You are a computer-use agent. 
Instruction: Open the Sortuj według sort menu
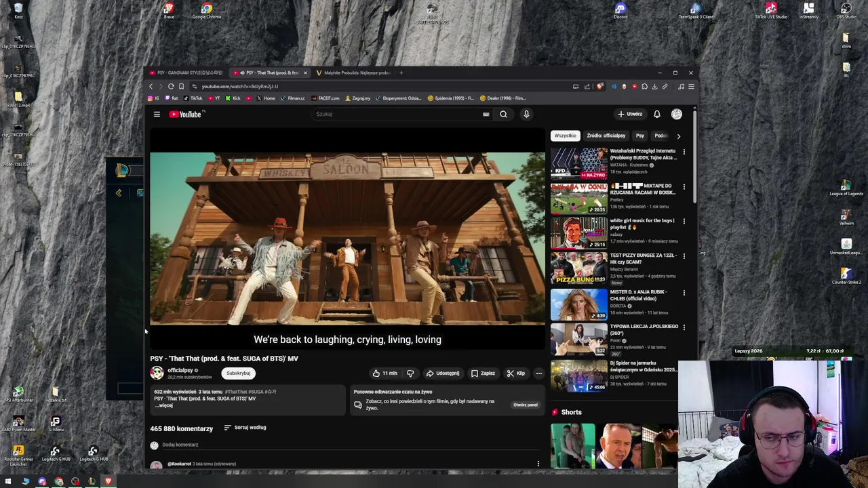coord(245,428)
